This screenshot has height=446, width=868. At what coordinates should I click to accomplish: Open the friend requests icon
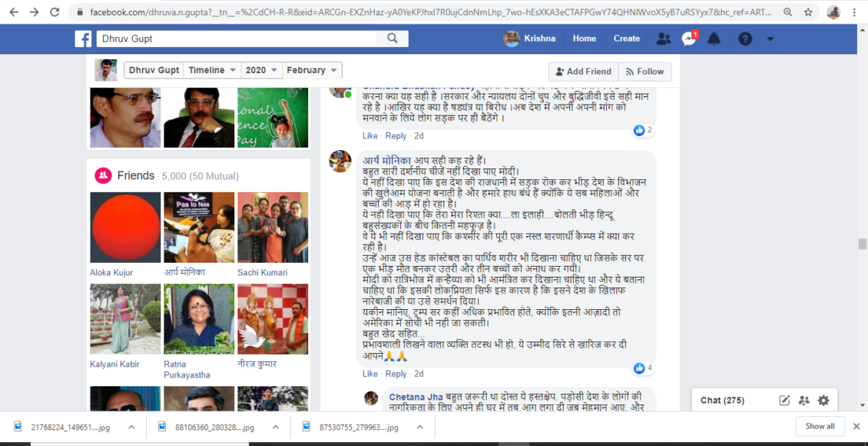[664, 38]
